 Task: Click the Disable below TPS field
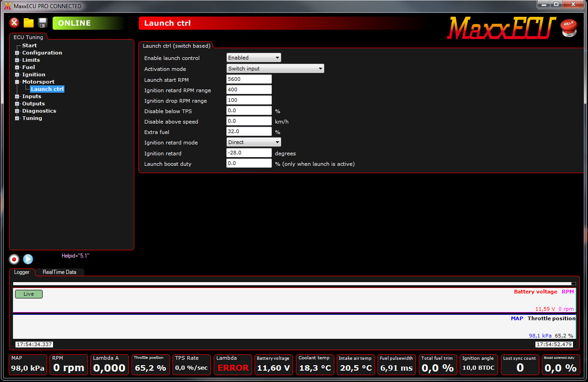(249, 110)
